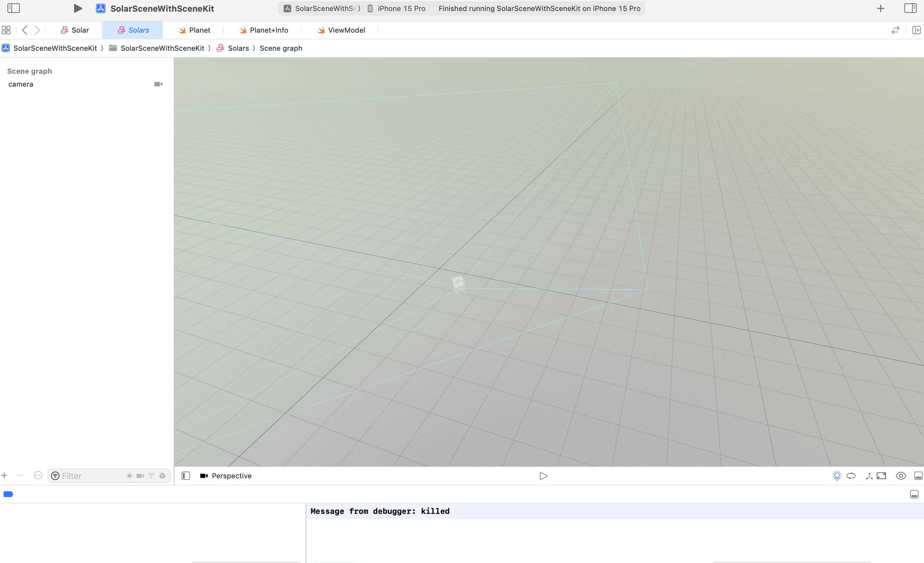Filter scene graph by geometry cube

pos(163,476)
